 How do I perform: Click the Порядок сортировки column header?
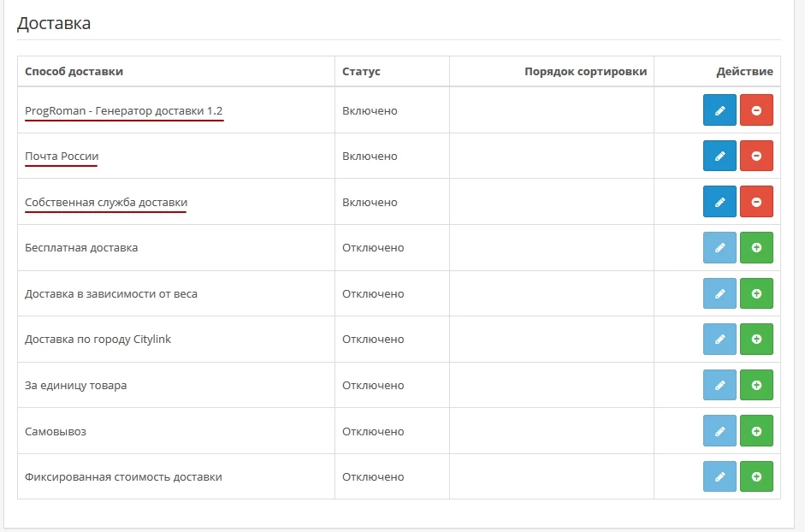(585, 71)
